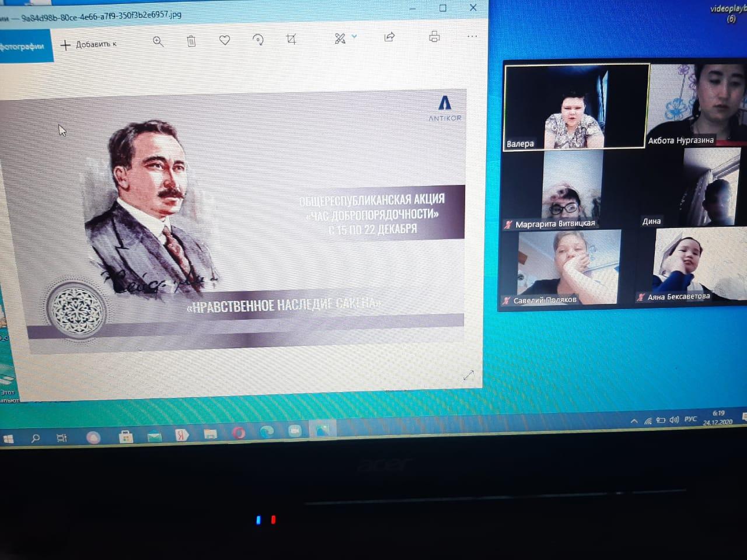Select Акбота Нургазина's video tile
This screenshot has width=747, height=560.
click(698, 104)
